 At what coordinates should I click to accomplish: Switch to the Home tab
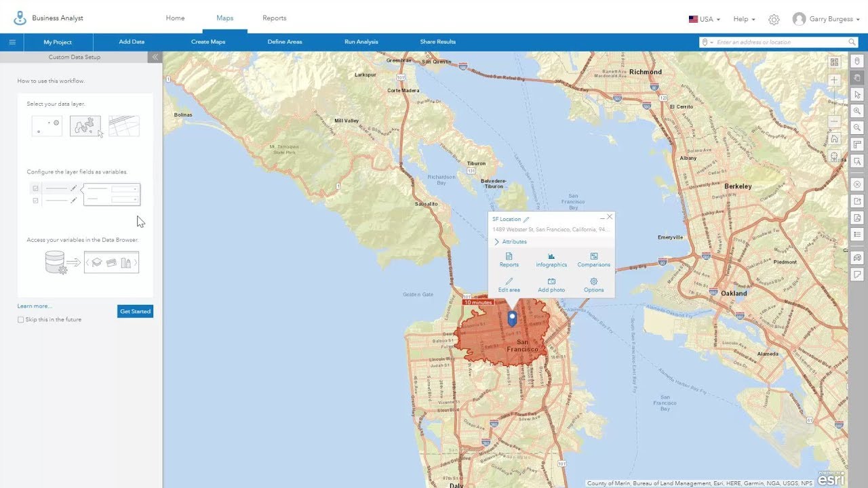tap(175, 18)
